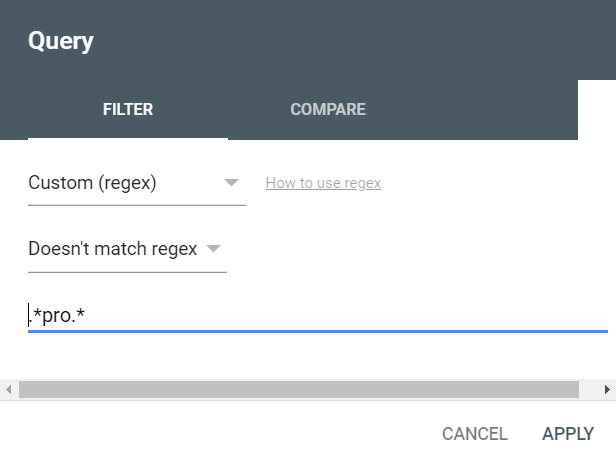Switch to the FILTER tab
The image size is (616, 464).
[128, 110]
